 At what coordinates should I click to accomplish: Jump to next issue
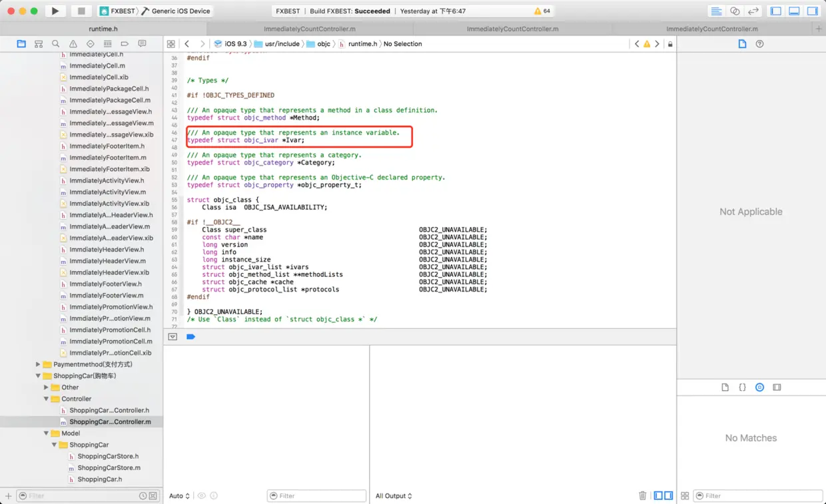(657, 44)
